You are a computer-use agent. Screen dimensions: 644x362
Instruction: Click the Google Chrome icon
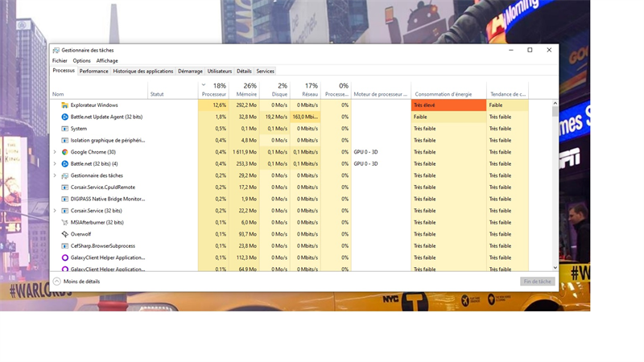(x=64, y=152)
